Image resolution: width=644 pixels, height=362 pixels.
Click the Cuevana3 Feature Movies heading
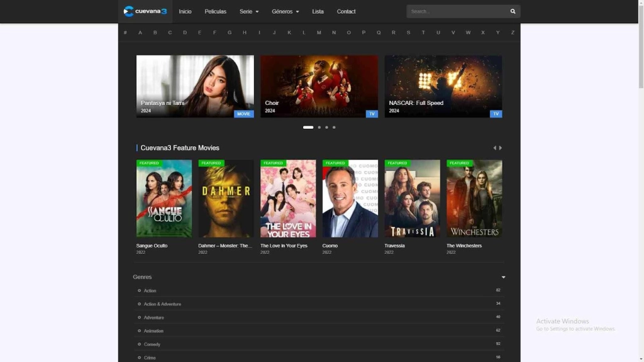[180, 148]
